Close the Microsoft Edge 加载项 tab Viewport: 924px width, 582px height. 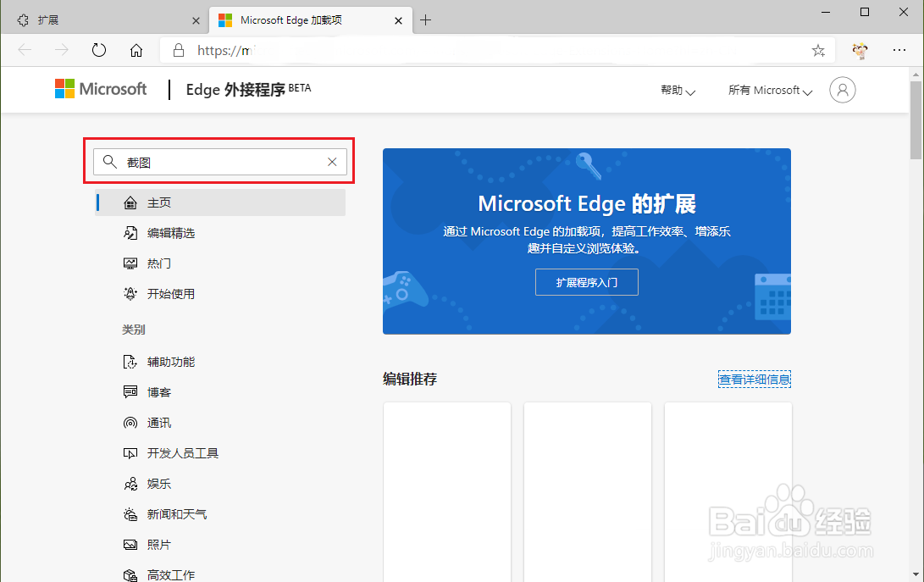(x=398, y=20)
